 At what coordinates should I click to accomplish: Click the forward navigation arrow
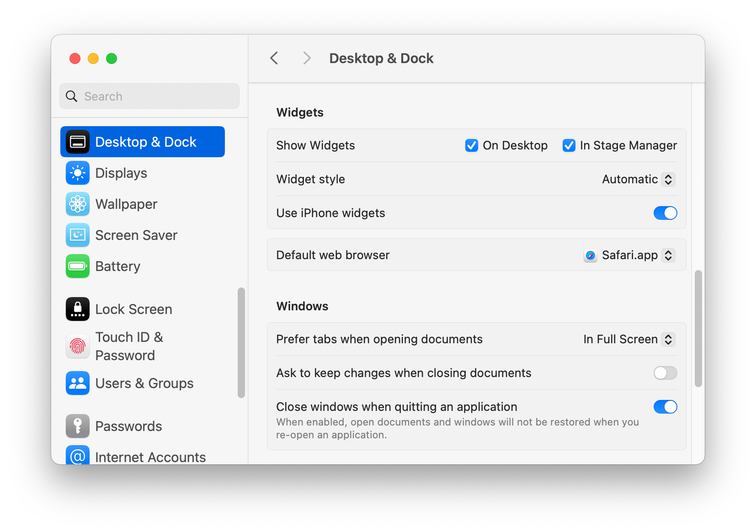click(306, 58)
